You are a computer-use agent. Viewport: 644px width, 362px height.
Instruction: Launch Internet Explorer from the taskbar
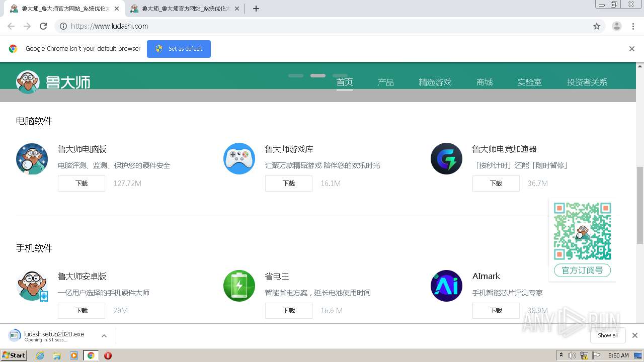coord(40,355)
